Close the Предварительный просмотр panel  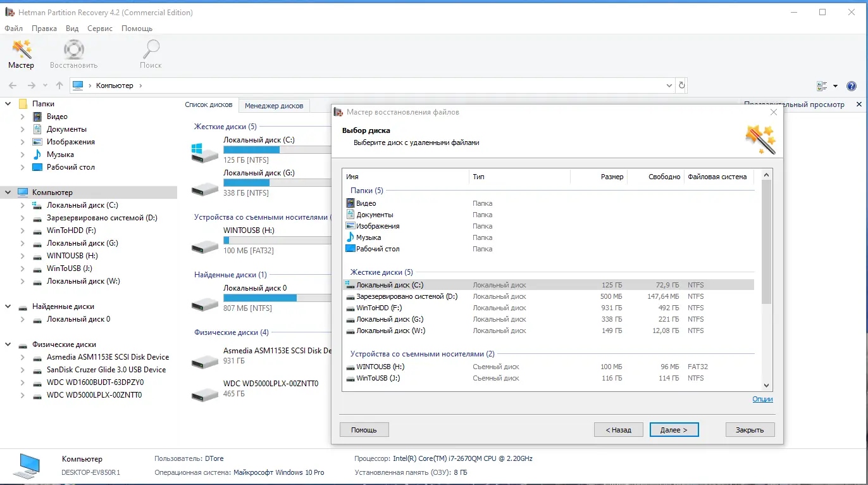tap(859, 104)
